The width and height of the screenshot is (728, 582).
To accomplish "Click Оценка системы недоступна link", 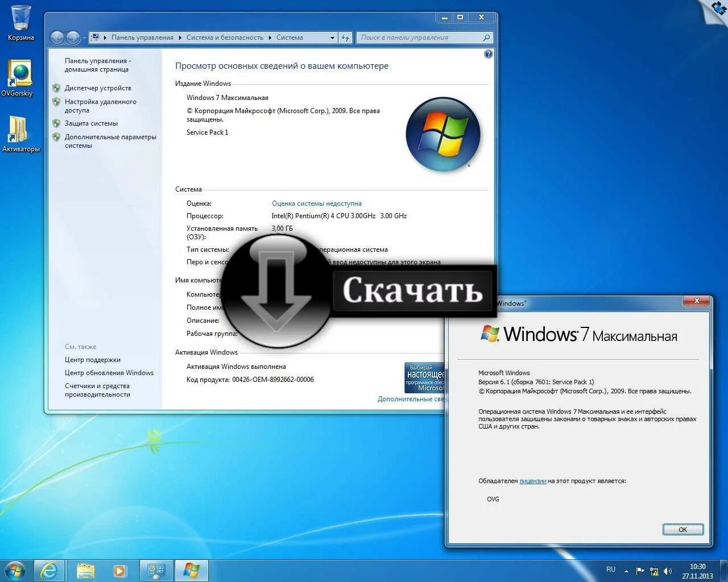I will (x=317, y=203).
